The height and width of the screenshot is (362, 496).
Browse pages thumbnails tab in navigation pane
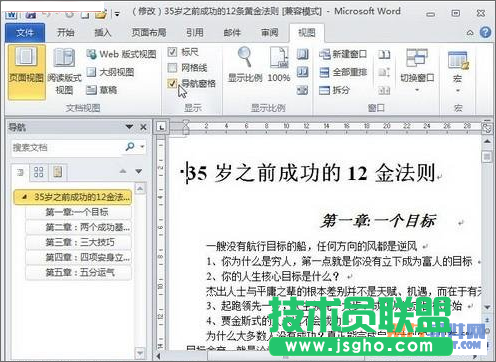39,172
